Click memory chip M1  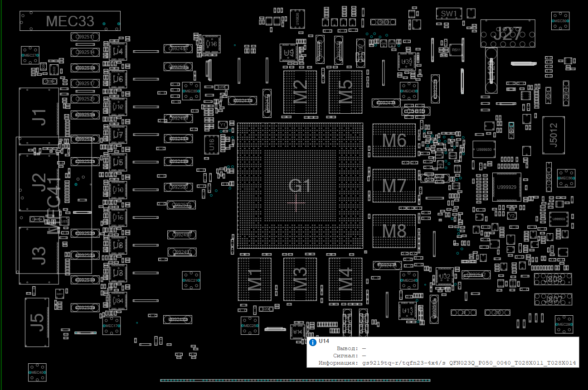pyautogui.click(x=254, y=279)
